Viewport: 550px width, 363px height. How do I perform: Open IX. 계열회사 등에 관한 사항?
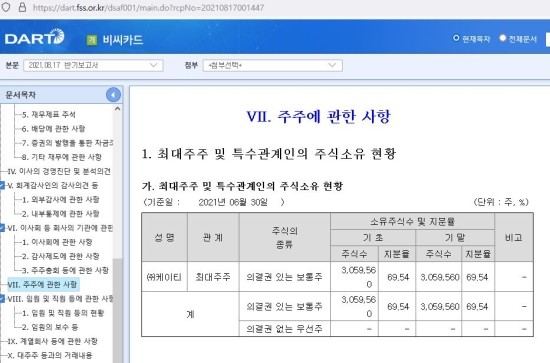[53, 341]
